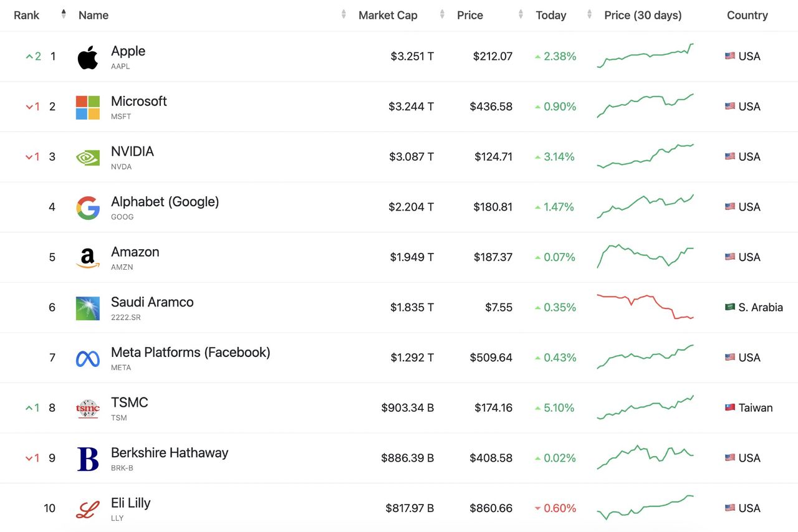798x532 pixels.
Task: Click the Meta logo icon
Action: pos(88,358)
